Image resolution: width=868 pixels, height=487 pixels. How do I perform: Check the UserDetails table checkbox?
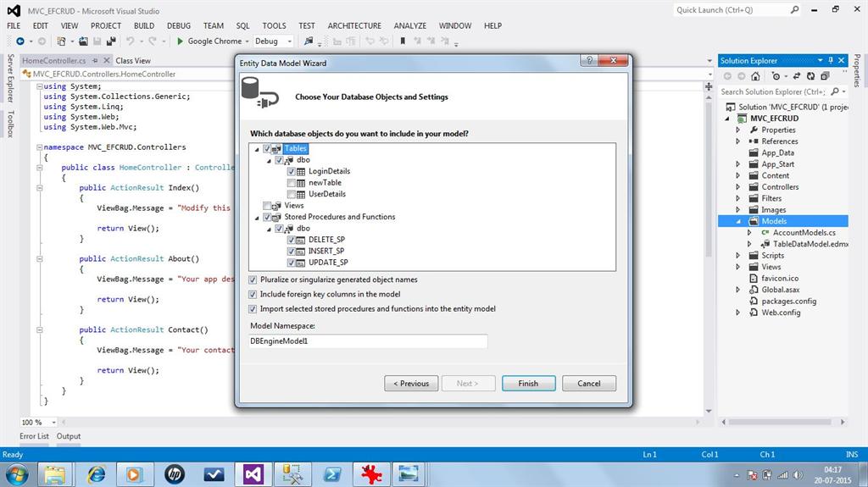(x=292, y=194)
